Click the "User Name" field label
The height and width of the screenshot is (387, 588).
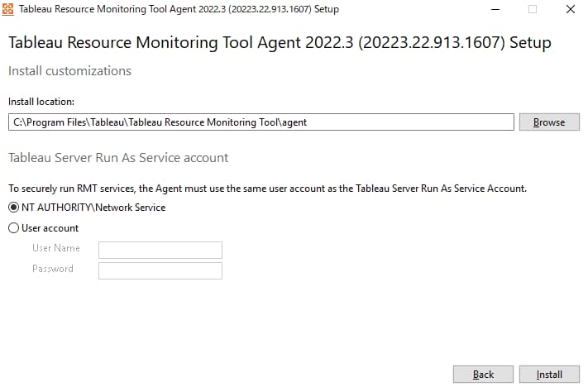[56, 248]
